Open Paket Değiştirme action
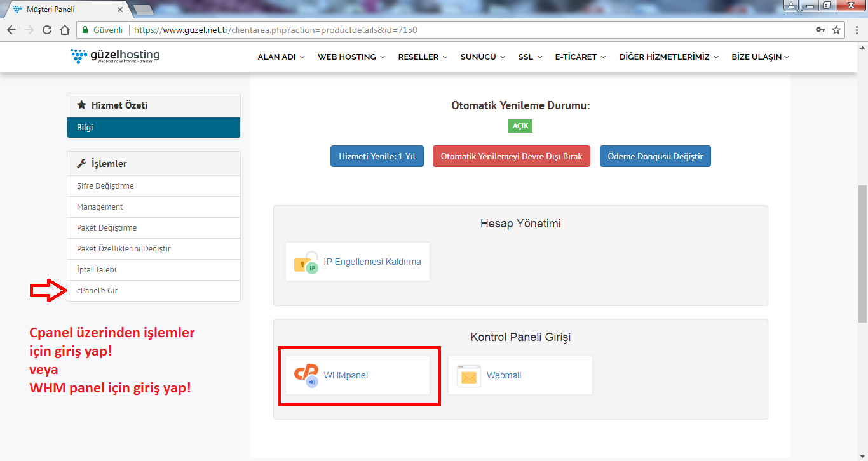This screenshot has width=868, height=461. coord(154,228)
